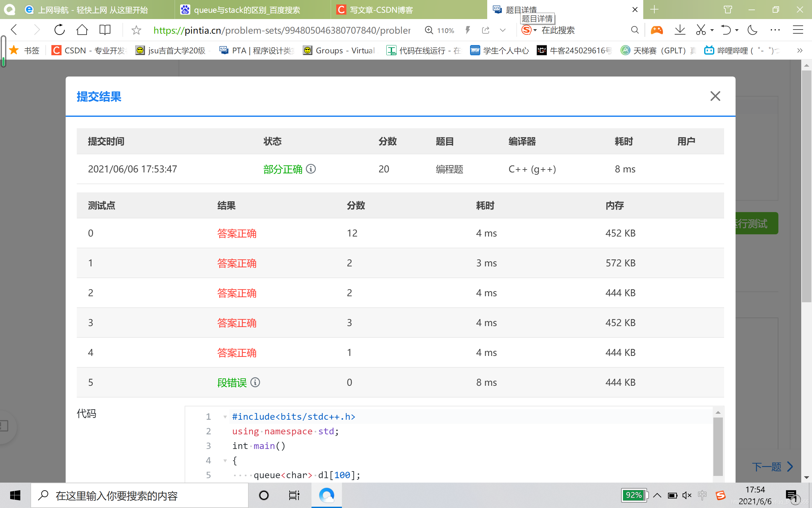Image resolution: width=812 pixels, height=508 pixels.
Task: Click the 部分正确 status text
Action: tap(283, 169)
